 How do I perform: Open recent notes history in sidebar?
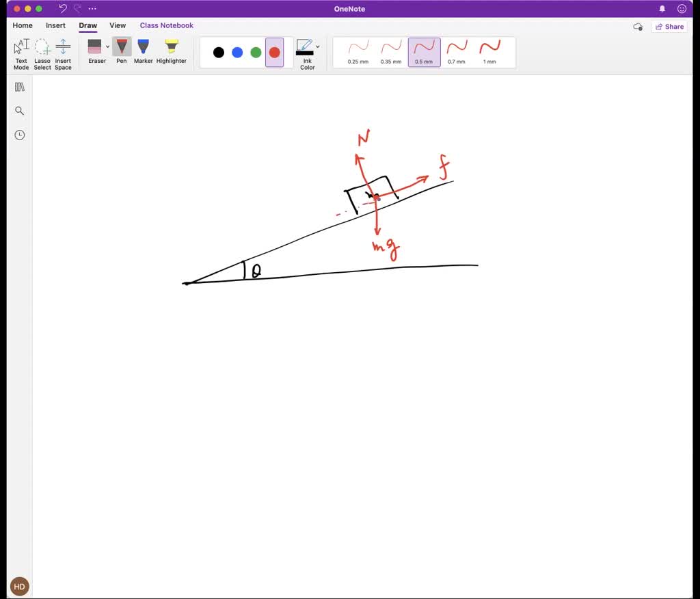pos(19,135)
